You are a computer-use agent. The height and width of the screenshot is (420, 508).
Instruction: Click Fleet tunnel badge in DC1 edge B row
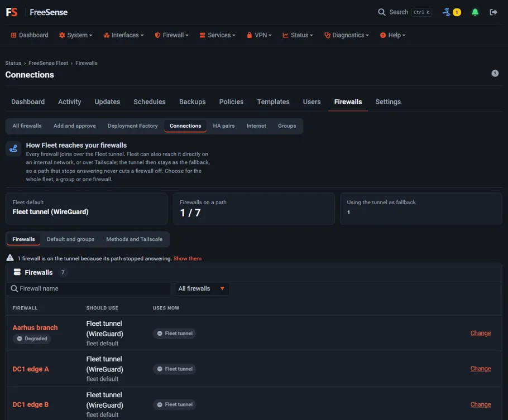pos(174,404)
